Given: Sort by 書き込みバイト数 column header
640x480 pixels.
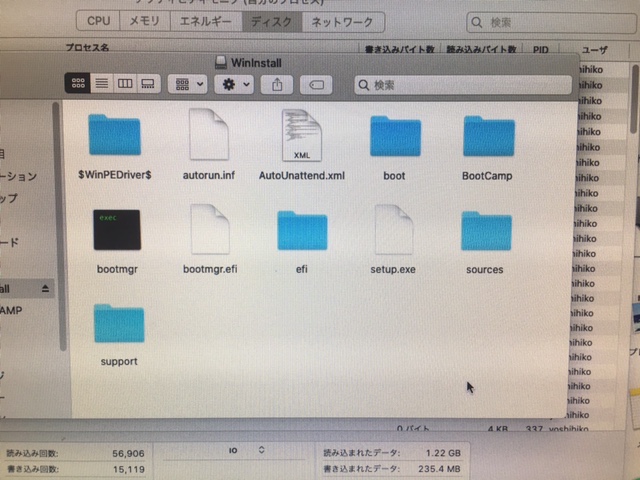Looking at the screenshot, I should (x=400, y=49).
